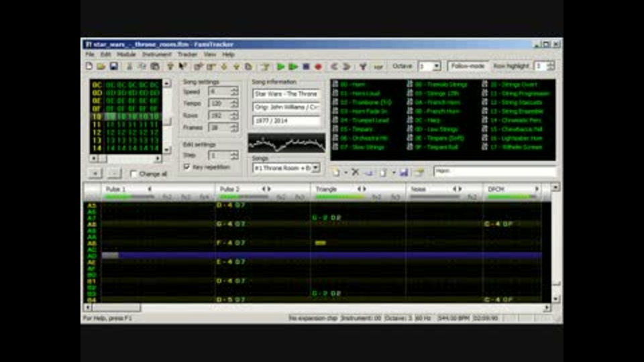Click the Triangle channel header
The image size is (644, 362).
click(358, 192)
